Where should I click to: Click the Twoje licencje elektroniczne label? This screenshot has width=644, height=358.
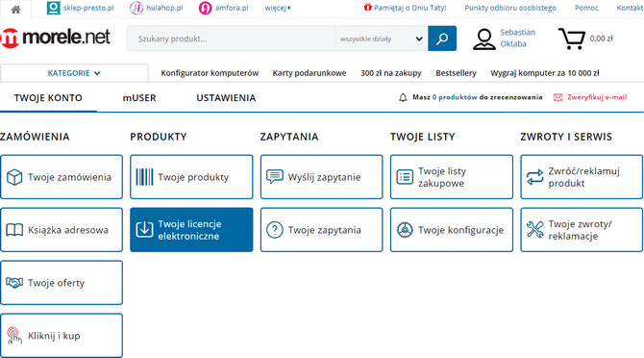pos(189,230)
